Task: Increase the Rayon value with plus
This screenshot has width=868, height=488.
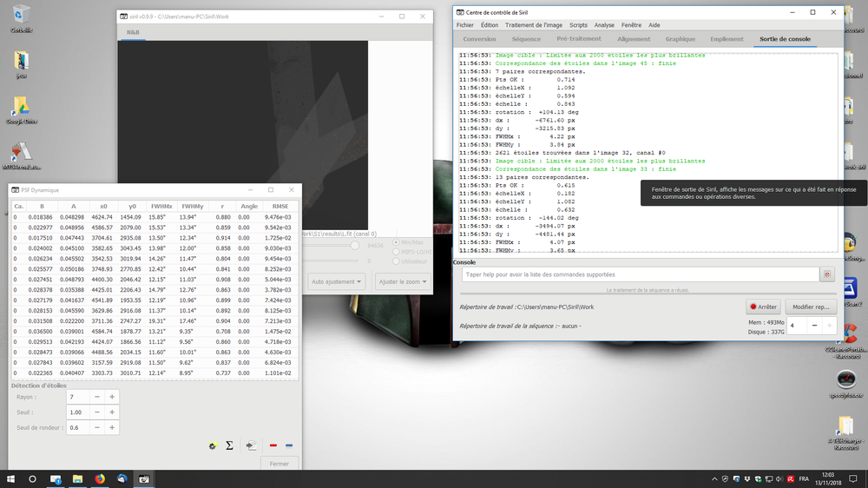Action: coord(112,397)
